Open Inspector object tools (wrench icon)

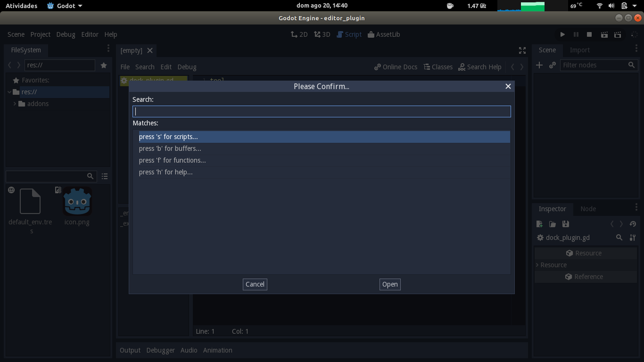pyautogui.click(x=633, y=238)
